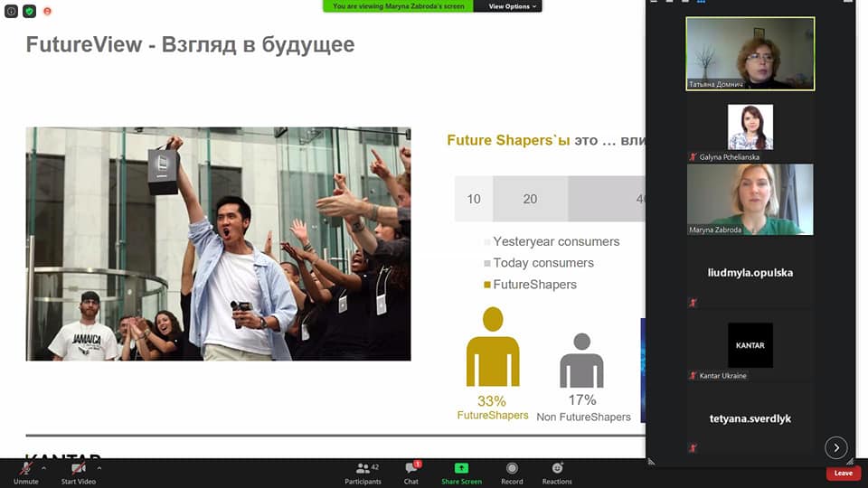Select Татьяна Домнич's video thumbnail
Viewport: 868px width, 488px height.
point(750,53)
